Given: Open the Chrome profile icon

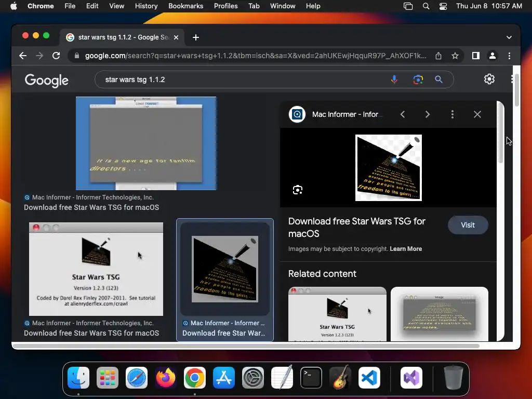Looking at the screenshot, I should pyautogui.click(x=493, y=56).
